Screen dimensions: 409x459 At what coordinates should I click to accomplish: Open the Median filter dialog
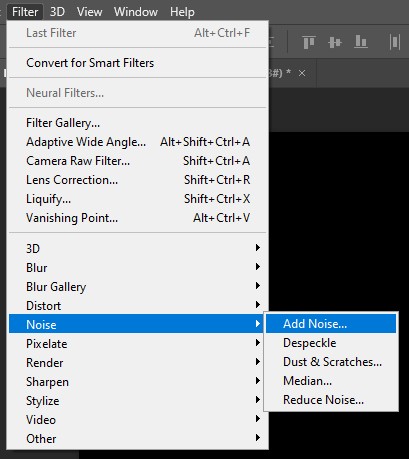point(331,381)
